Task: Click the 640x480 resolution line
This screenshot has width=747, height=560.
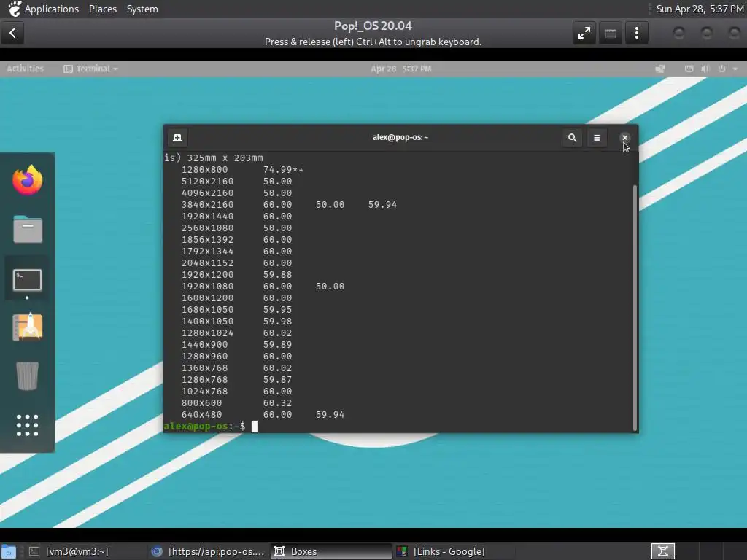Action: 263,415
